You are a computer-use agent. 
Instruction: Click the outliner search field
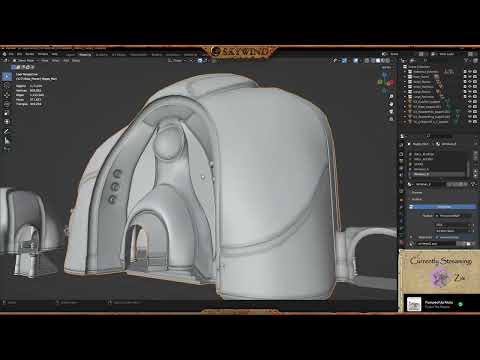tap(435, 61)
